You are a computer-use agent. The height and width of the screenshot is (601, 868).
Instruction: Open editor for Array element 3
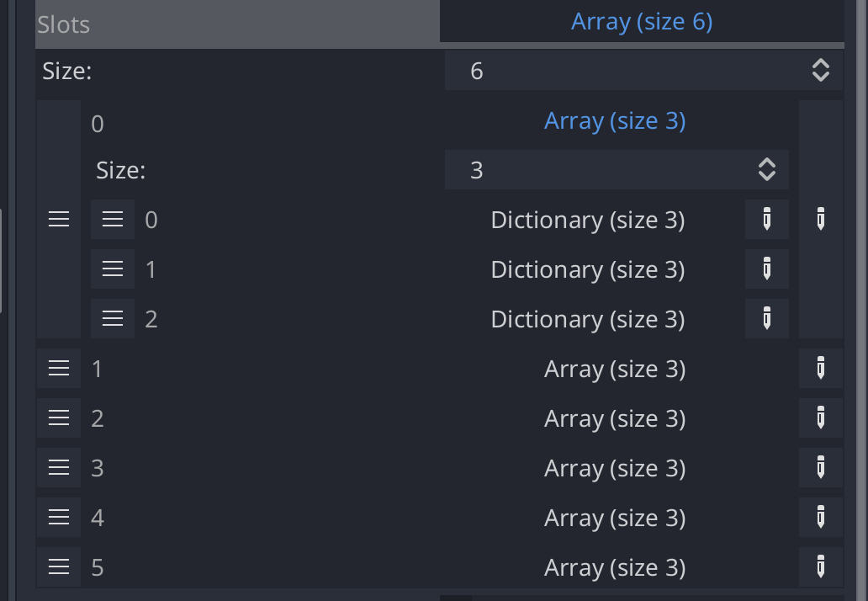tap(820, 467)
